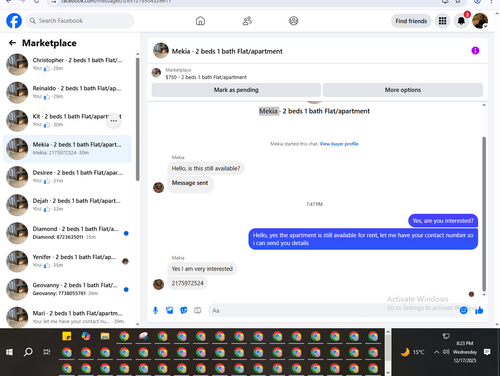Click the Home feed icon

(x=200, y=21)
